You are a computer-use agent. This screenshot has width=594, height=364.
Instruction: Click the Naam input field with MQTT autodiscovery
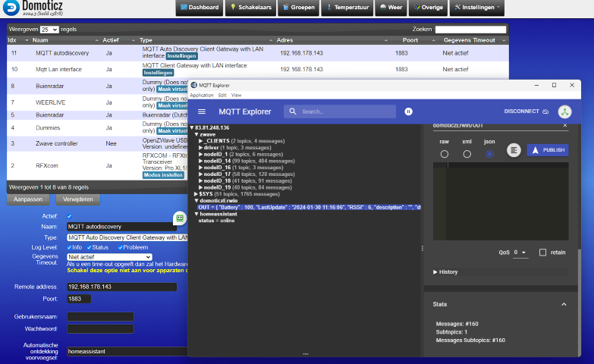click(x=121, y=227)
